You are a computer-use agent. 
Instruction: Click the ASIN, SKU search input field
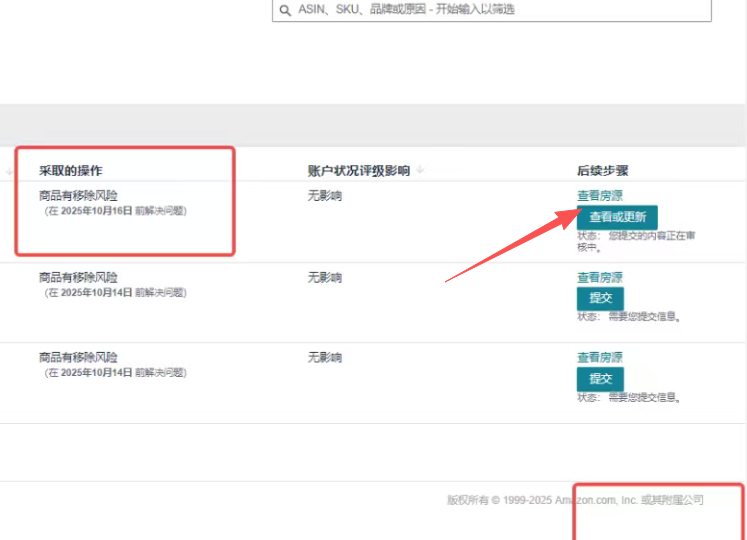(x=492, y=10)
